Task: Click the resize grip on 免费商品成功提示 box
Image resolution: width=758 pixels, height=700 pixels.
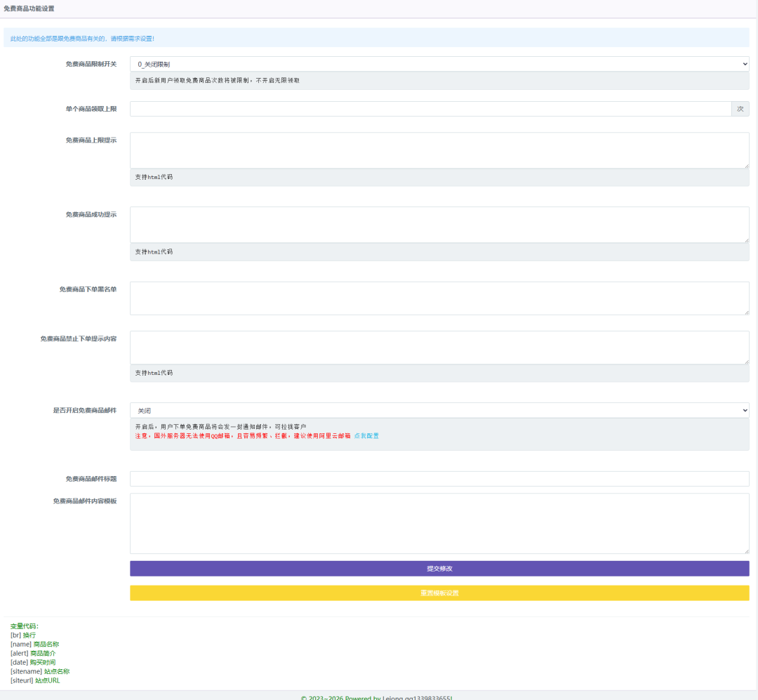Action: point(746,239)
